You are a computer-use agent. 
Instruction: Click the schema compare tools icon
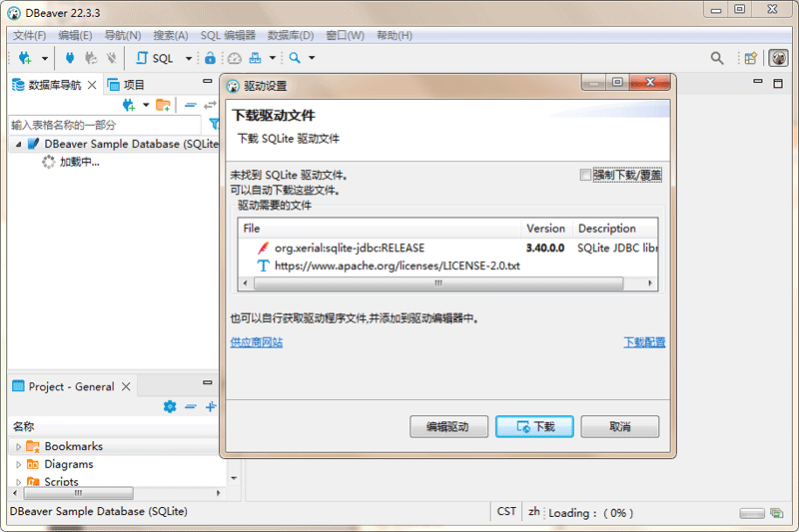[256, 58]
